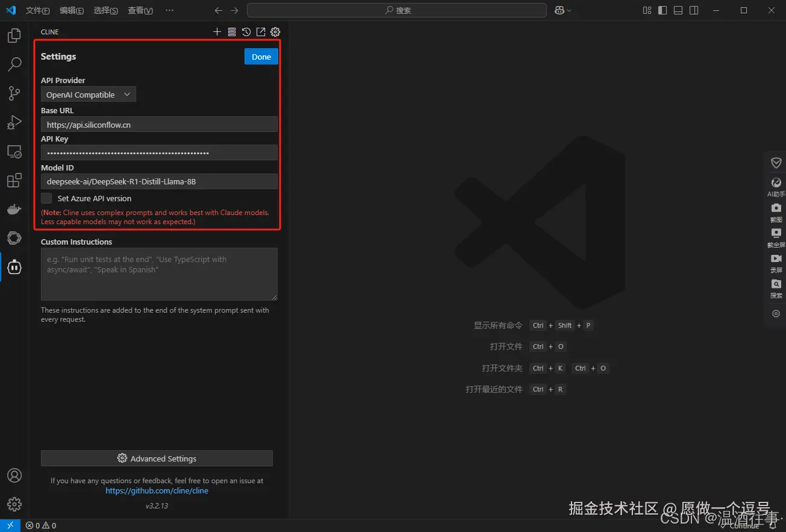Open Cline task history

246,31
